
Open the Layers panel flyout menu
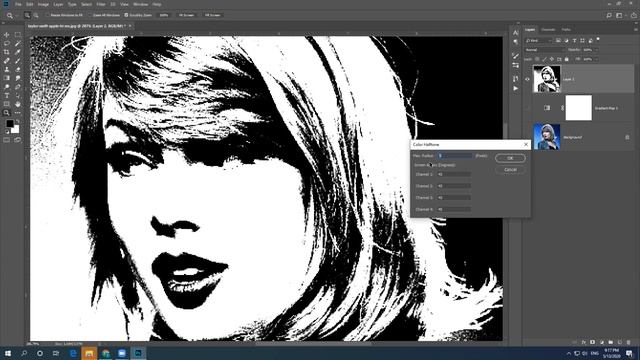[636, 29]
